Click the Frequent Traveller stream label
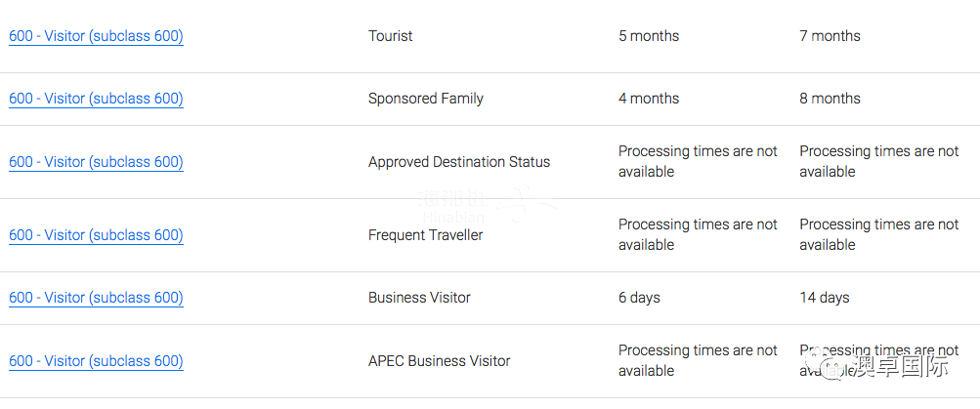The height and width of the screenshot is (409, 980). (425, 235)
